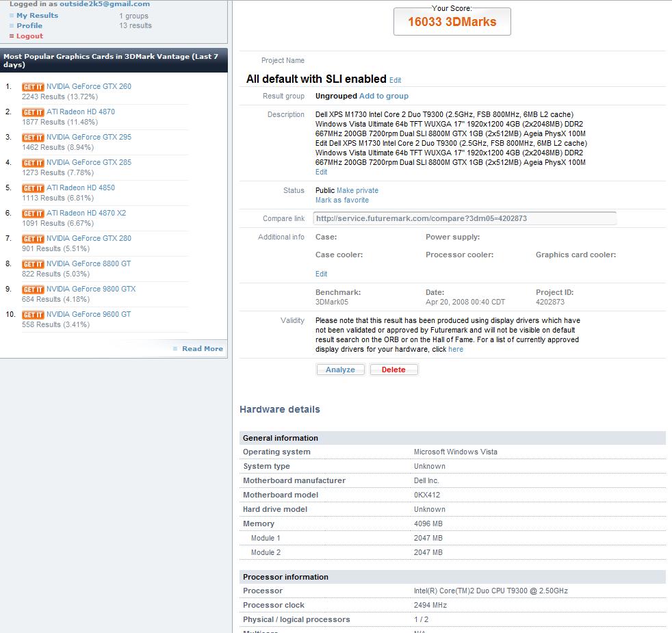Viewport: 672px width, 633px height.
Task: Open NVIDIA GeForce GTX 295 link
Action: pyautogui.click(x=89, y=137)
